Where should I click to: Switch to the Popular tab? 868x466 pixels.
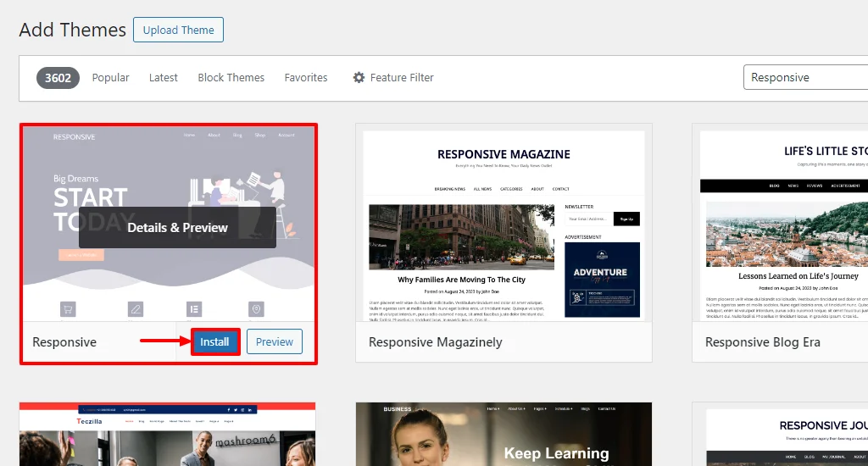pos(111,78)
